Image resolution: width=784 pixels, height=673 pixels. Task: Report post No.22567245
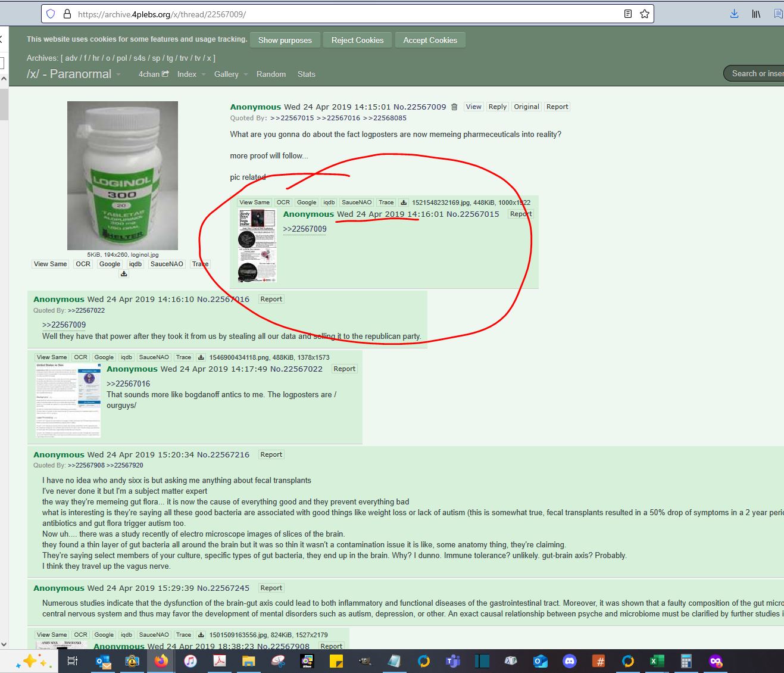tap(271, 588)
